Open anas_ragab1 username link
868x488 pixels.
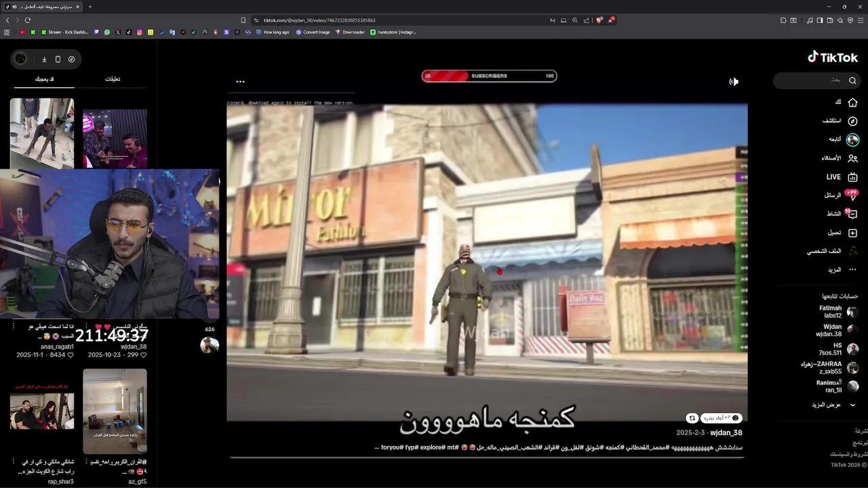[x=57, y=346]
